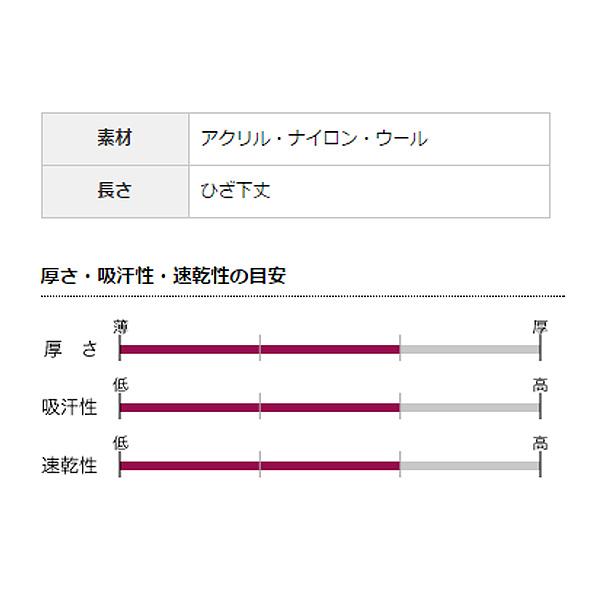Click the 厚さ・吸汗性・速乾性の目安 heading

pyautogui.click(x=164, y=275)
